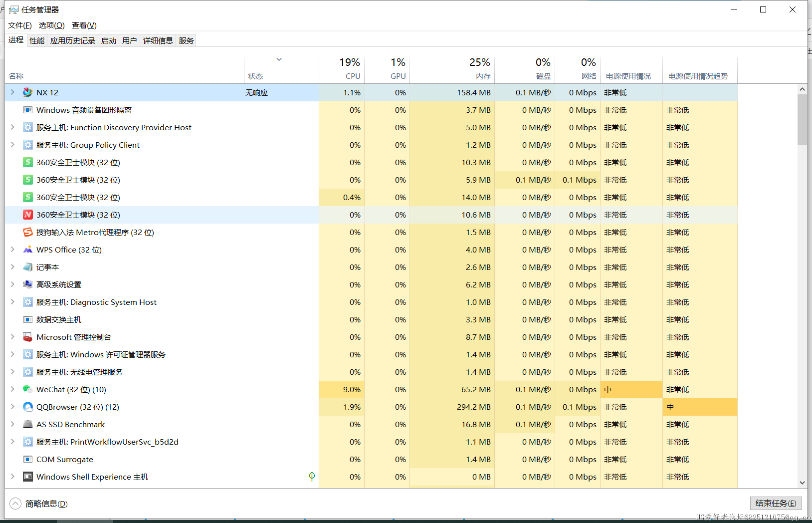The height and width of the screenshot is (523, 812).
Task: Click the PrintWorkflowUserSvc gear icon
Action: point(28,442)
